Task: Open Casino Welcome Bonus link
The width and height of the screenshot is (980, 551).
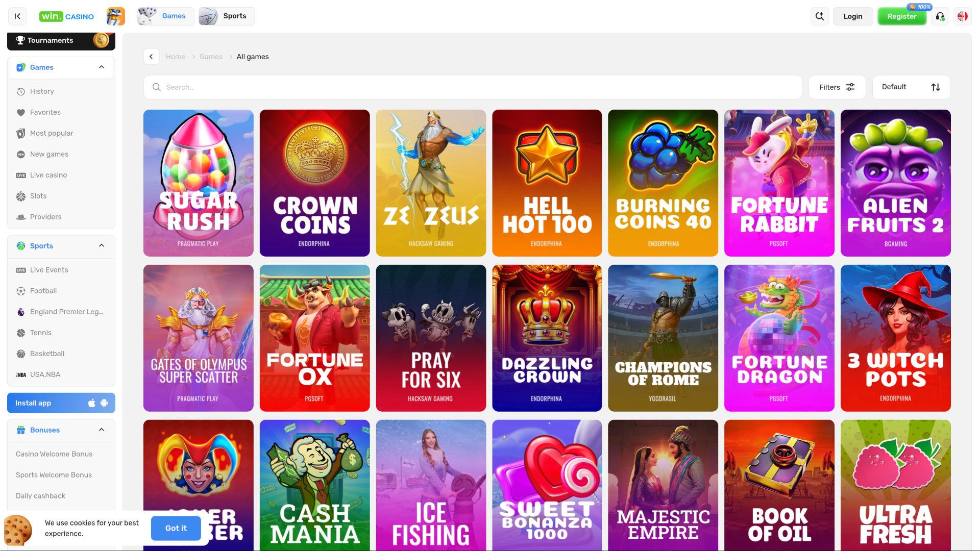Action: (54, 454)
